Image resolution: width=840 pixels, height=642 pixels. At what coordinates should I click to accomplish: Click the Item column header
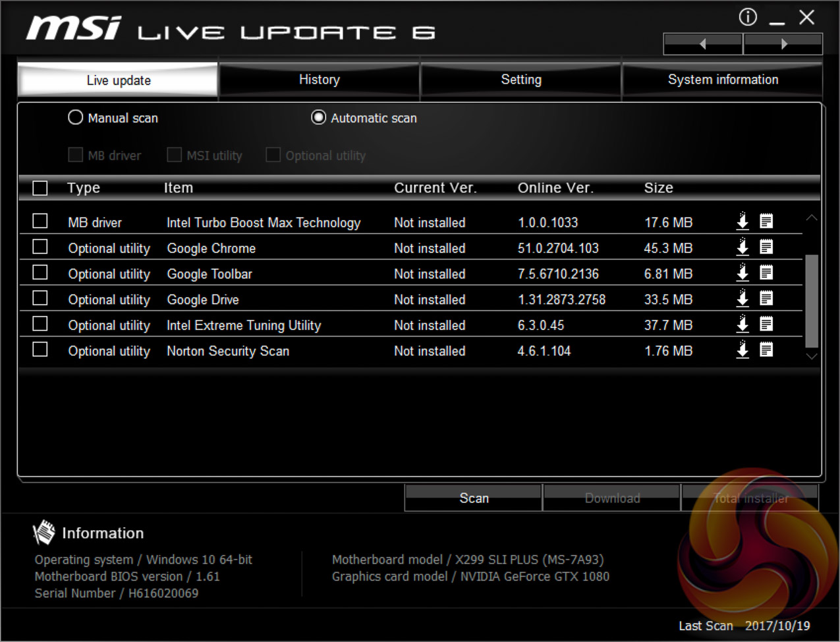pos(179,188)
